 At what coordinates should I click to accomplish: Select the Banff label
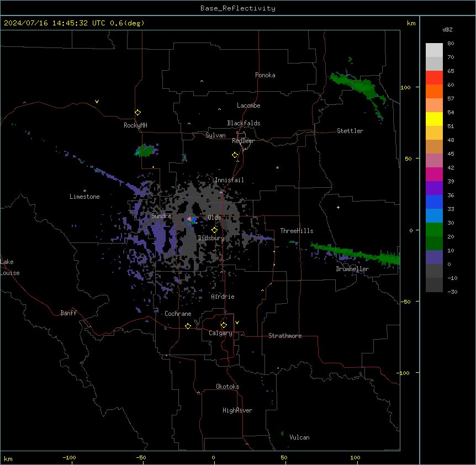[x=68, y=313]
